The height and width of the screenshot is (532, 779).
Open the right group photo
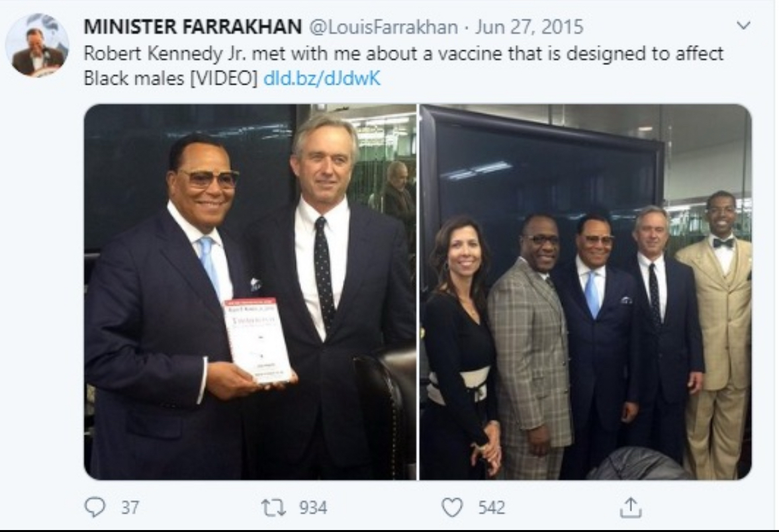pos(585,291)
